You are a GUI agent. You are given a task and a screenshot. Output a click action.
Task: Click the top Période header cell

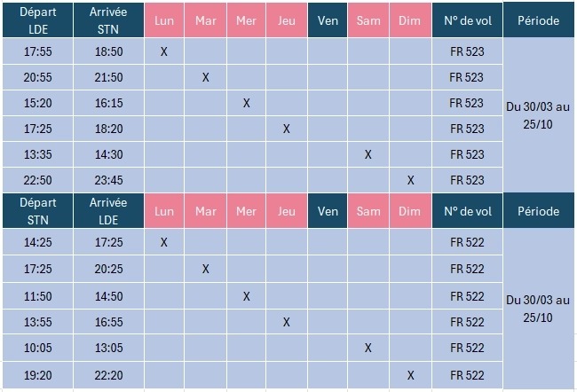pyautogui.click(x=538, y=20)
